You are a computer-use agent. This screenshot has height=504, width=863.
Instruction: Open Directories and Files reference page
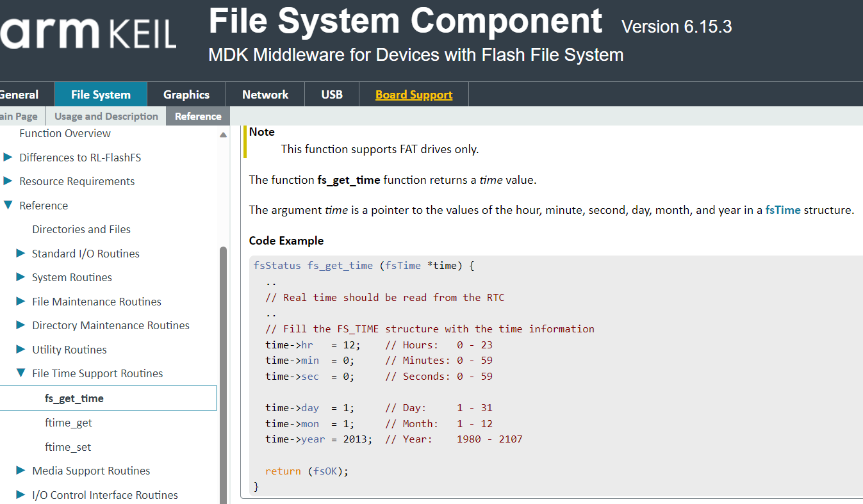pos(81,229)
